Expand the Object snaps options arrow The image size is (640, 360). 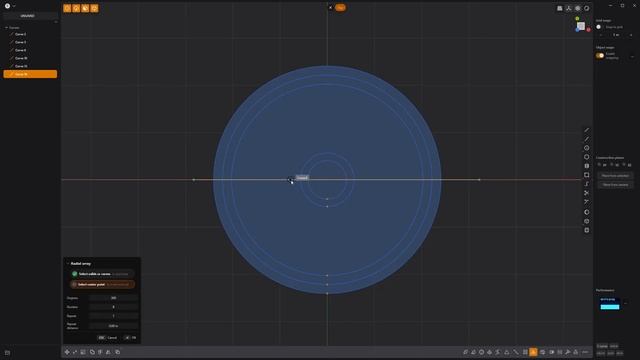[x=632, y=56]
